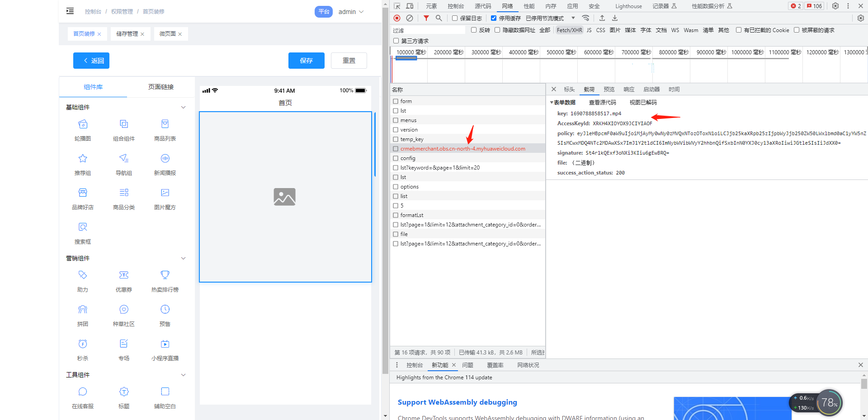Toggle the sidebar hamburger menu
Image resolution: width=868 pixels, height=420 pixels.
click(x=70, y=11)
